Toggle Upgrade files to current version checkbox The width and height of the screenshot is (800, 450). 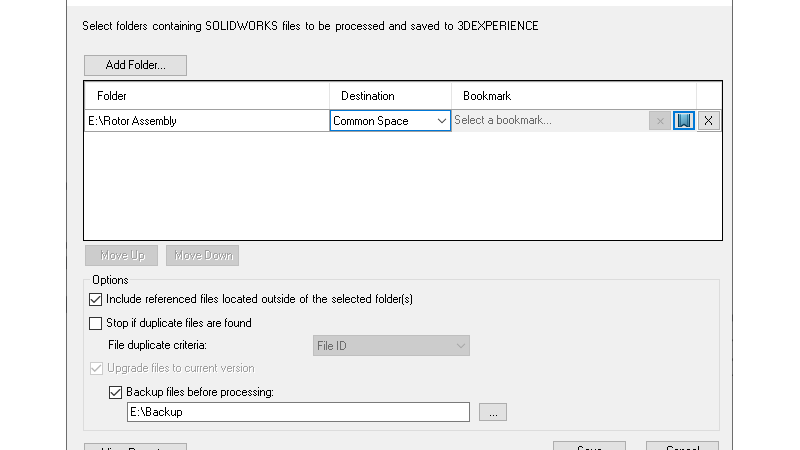point(96,368)
